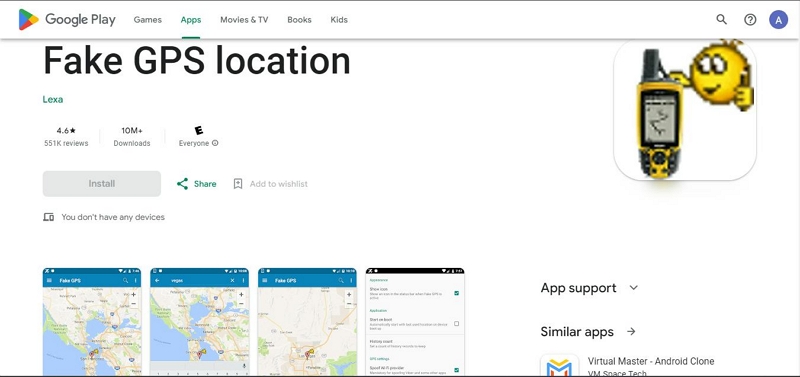Click the bookmark wishlist icon
This screenshot has height=377, width=800.
tap(238, 184)
